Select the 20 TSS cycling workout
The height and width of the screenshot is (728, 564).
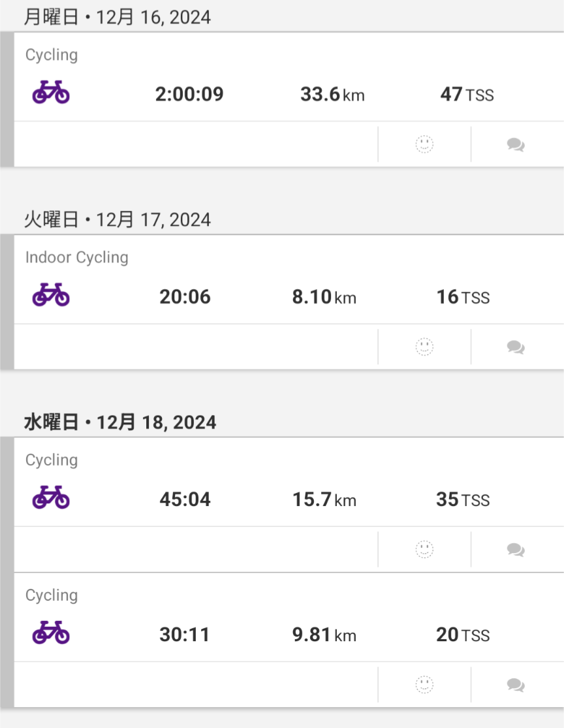tap(462, 635)
